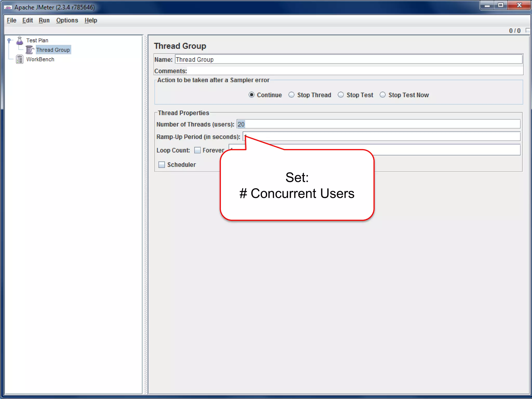Select the Continue radio button

tap(251, 95)
